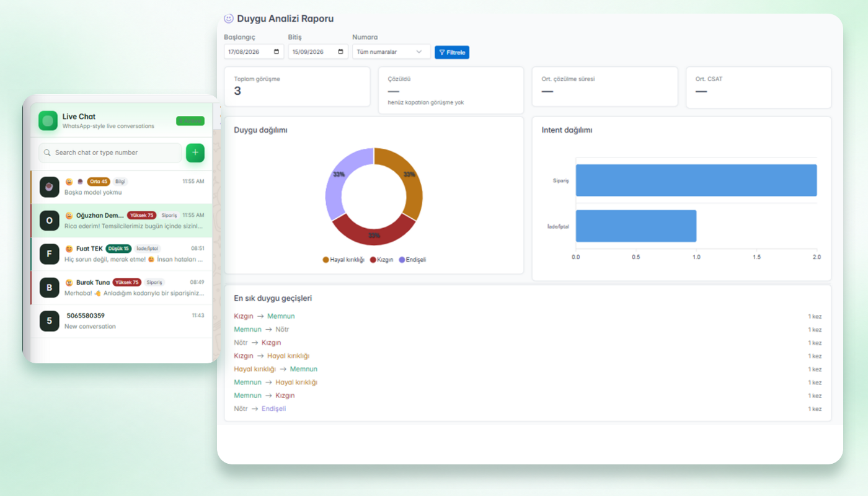Click the İade/İptal bar in Intent dağılımı
The image size is (868, 496).
point(636,226)
